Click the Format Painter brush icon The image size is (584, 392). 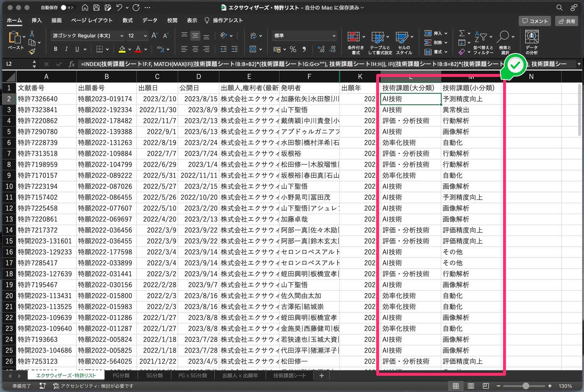pyautogui.click(x=32, y=51)
